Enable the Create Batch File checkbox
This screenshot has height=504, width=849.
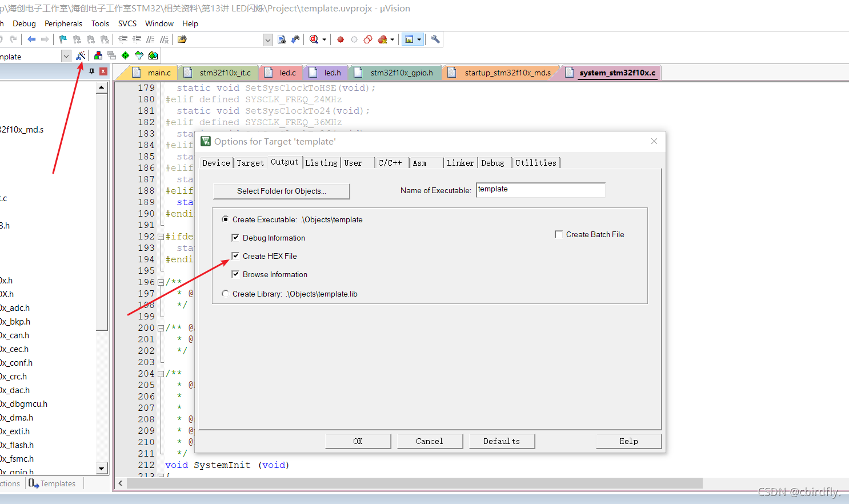559,234
